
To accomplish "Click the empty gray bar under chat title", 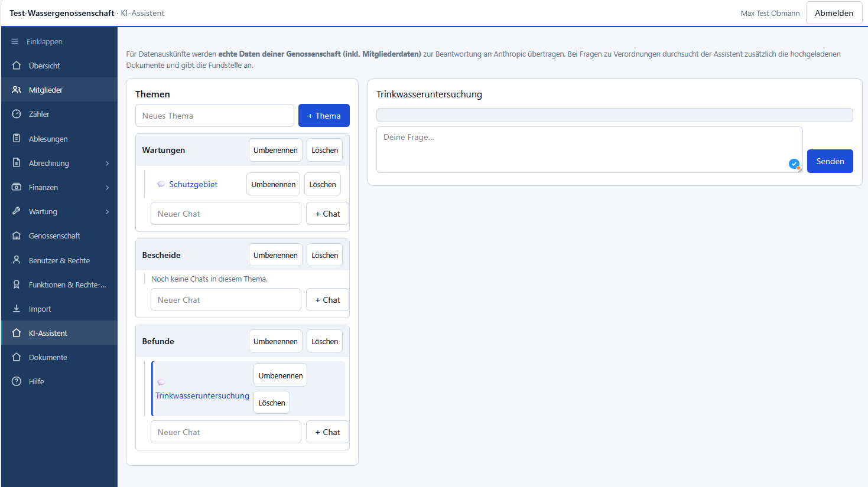I will point(615,115).
